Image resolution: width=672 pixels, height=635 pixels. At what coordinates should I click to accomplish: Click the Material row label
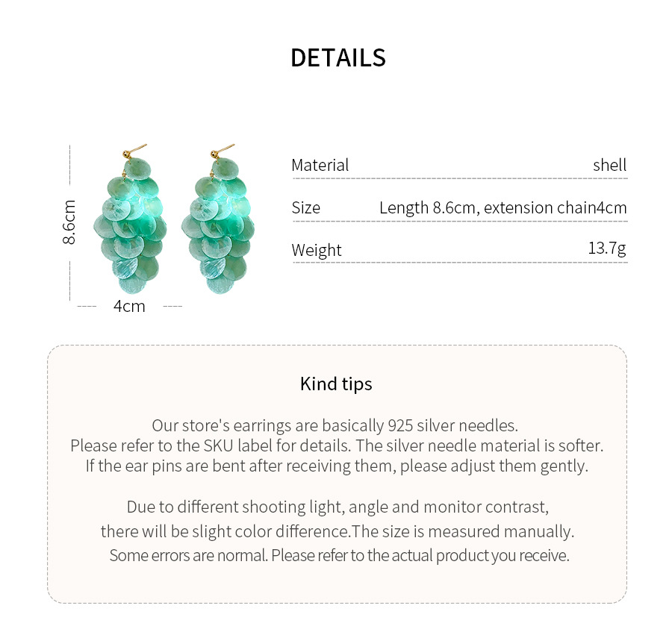pos(320,165)
